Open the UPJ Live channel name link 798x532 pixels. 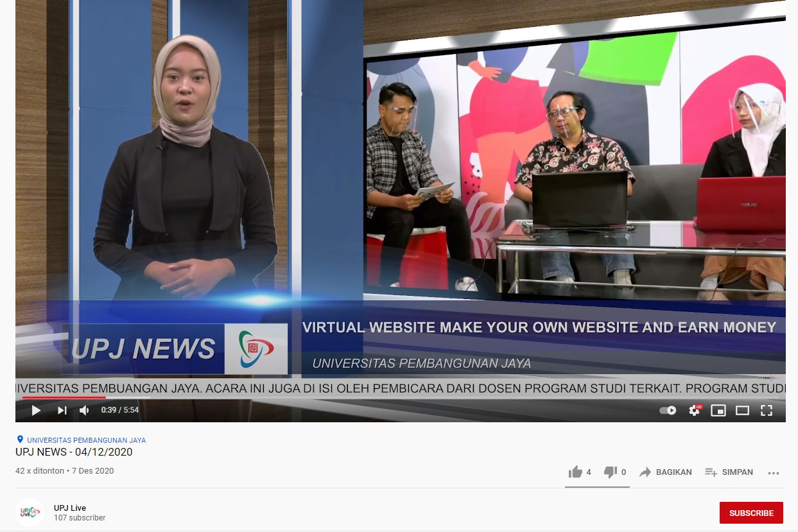coord(70,508)
